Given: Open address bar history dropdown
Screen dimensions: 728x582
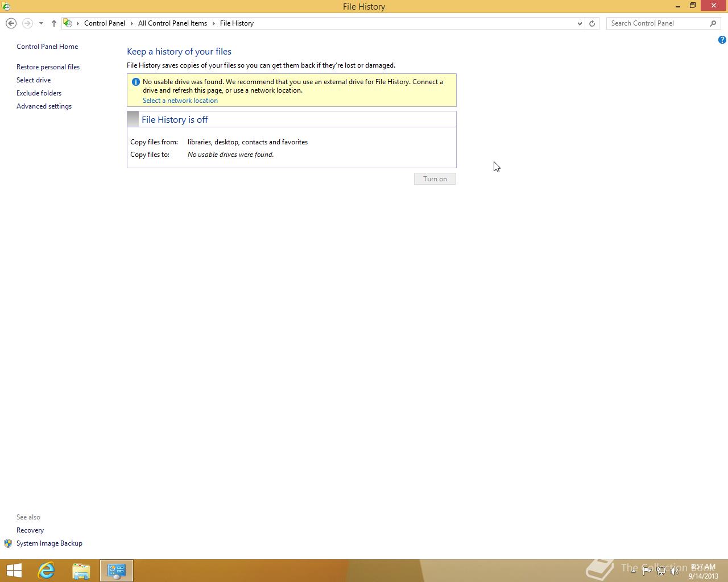Looking at the screenshot, I should (580, 23).
